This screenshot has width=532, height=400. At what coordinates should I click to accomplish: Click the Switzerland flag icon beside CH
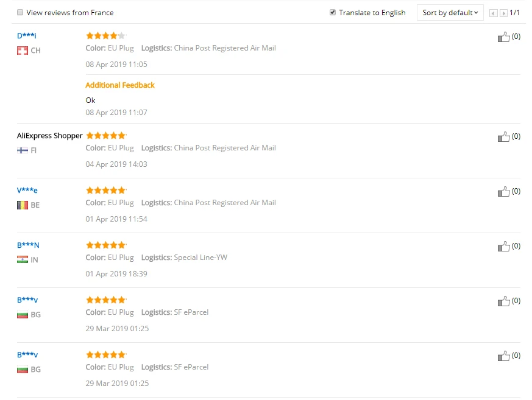(23, 51)
